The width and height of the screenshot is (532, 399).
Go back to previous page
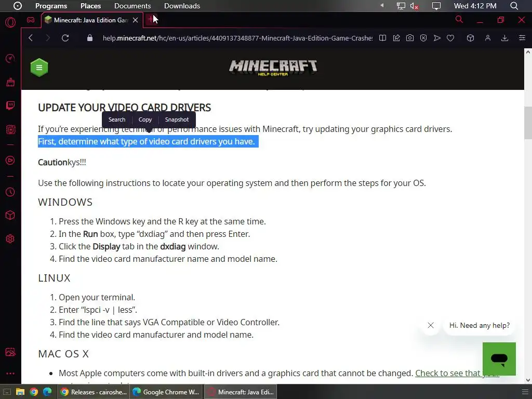[31, 38]
